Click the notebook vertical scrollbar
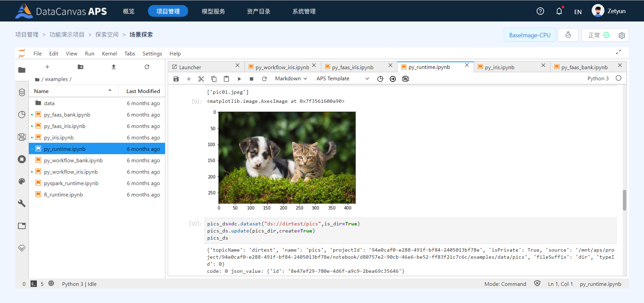644x303 pixels. click(624, 200)
